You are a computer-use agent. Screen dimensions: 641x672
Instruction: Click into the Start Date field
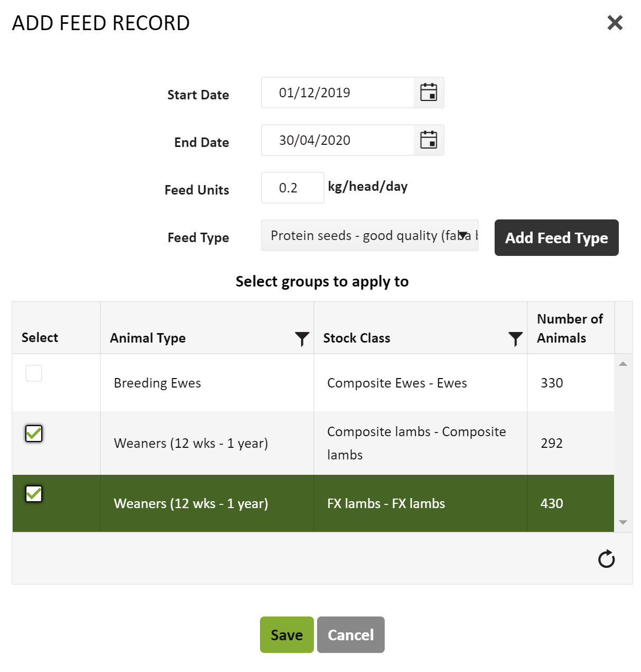pyautogui.click(x=337, y=93)
